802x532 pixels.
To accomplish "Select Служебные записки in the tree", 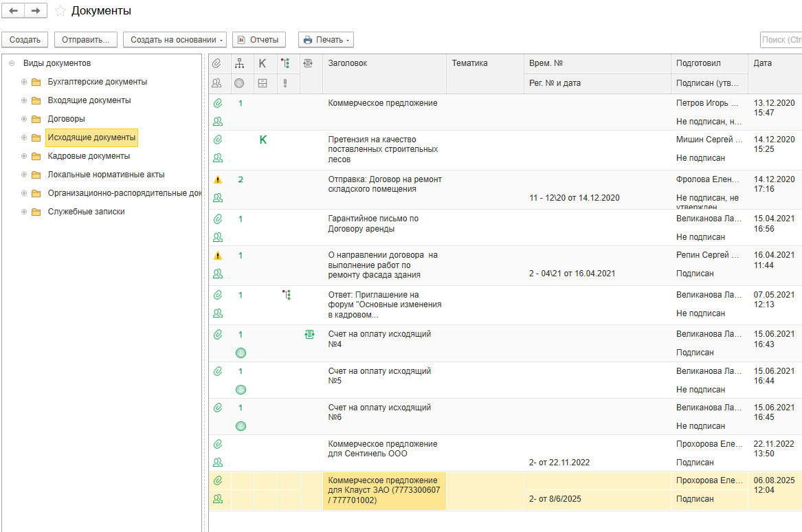I will [x=86, y=212].
